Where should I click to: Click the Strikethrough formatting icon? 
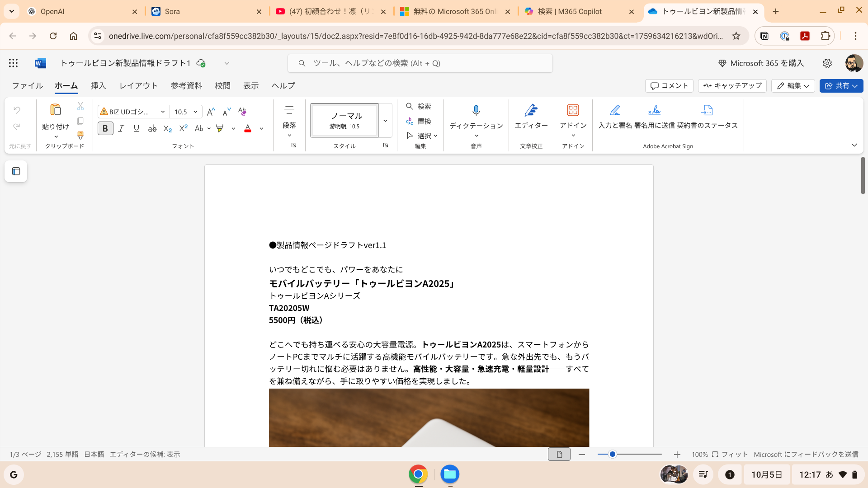[152, 129]
